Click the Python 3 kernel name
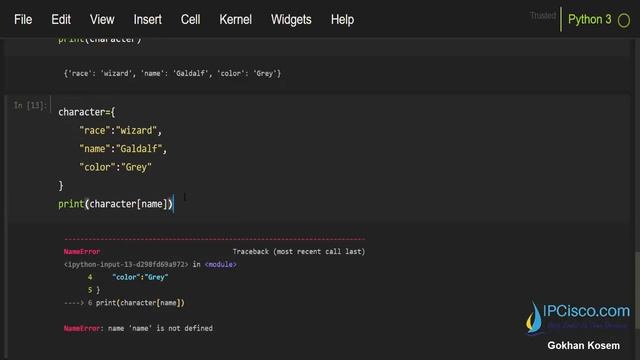This screenshot has height=360, width=640. tap(590, 20)
